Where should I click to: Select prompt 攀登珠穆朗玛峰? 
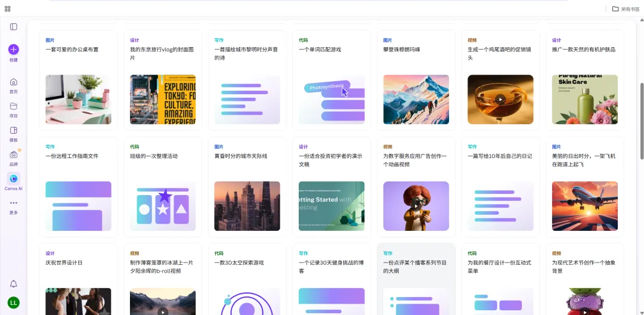pos(403,50)
